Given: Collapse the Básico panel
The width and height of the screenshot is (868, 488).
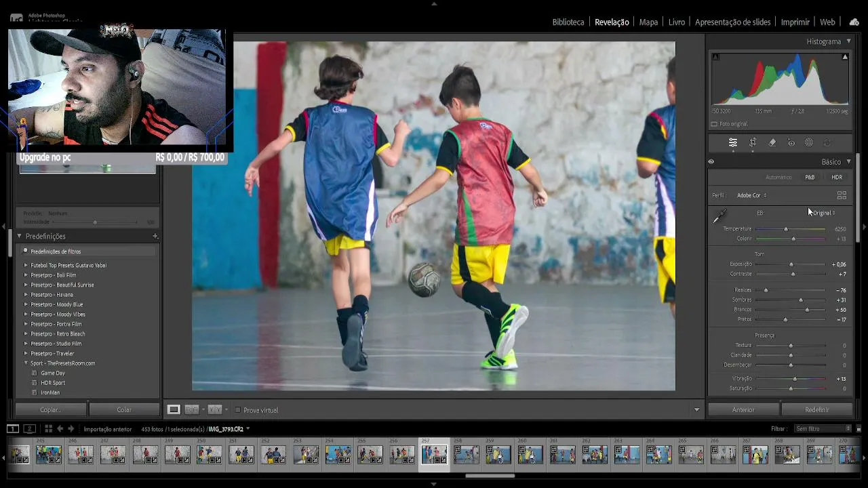Looking at the screenshot, I should point(848,162).
